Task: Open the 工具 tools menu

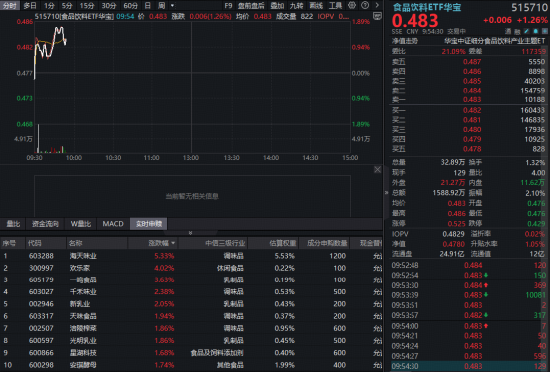Action: [x=335, y=6]
